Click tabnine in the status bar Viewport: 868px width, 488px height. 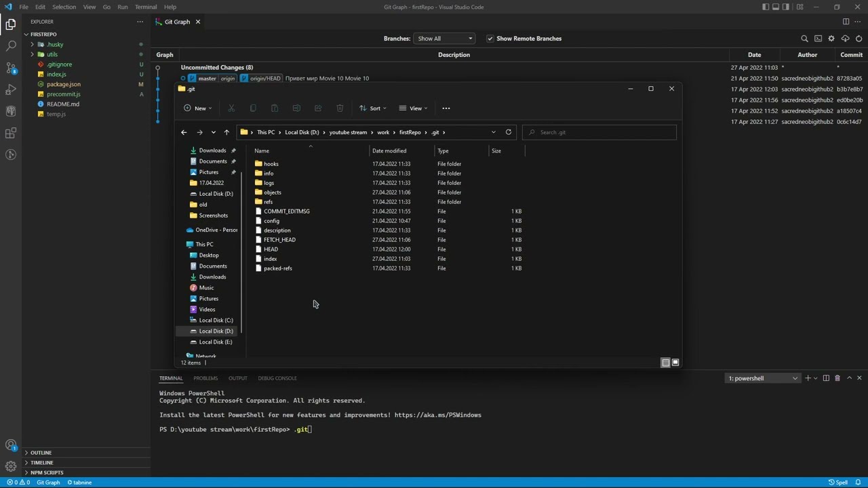pyautogui.click(x=79, y=483)
